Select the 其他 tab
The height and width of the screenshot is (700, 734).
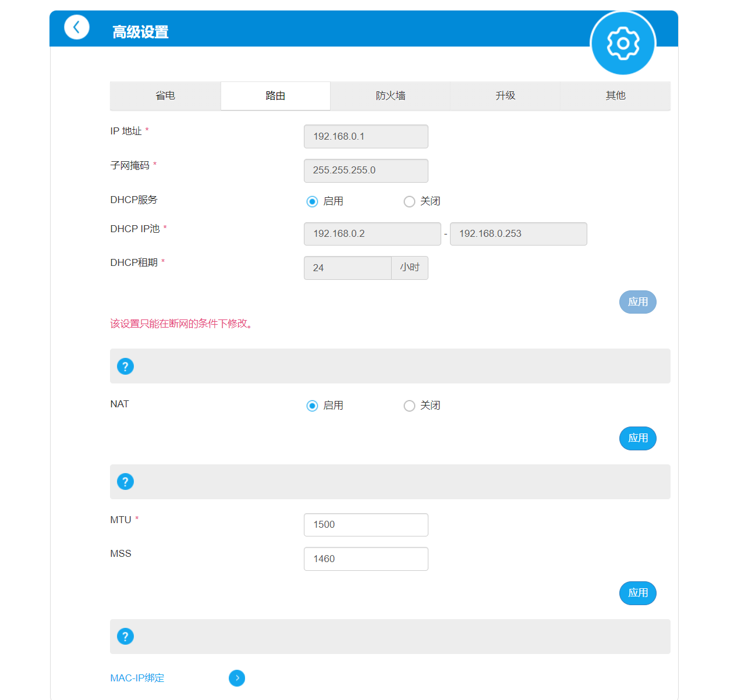(615, 95)
